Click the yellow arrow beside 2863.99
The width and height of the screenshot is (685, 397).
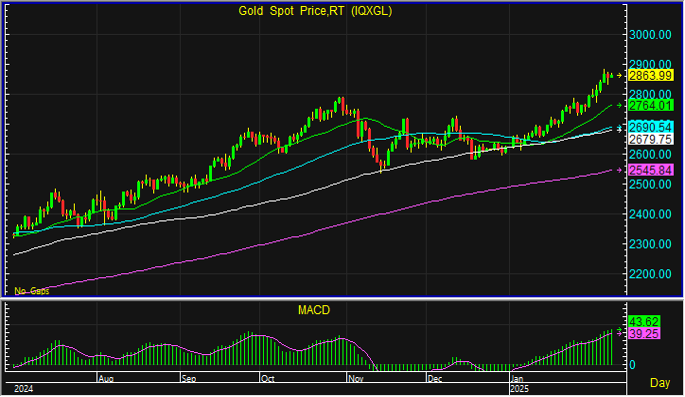[619, 76]
